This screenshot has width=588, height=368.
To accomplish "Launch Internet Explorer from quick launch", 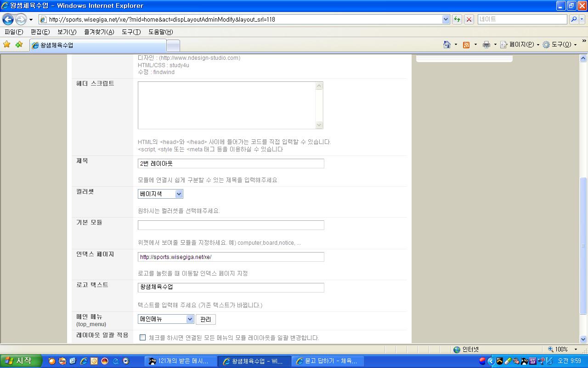I will click(84, 361).
